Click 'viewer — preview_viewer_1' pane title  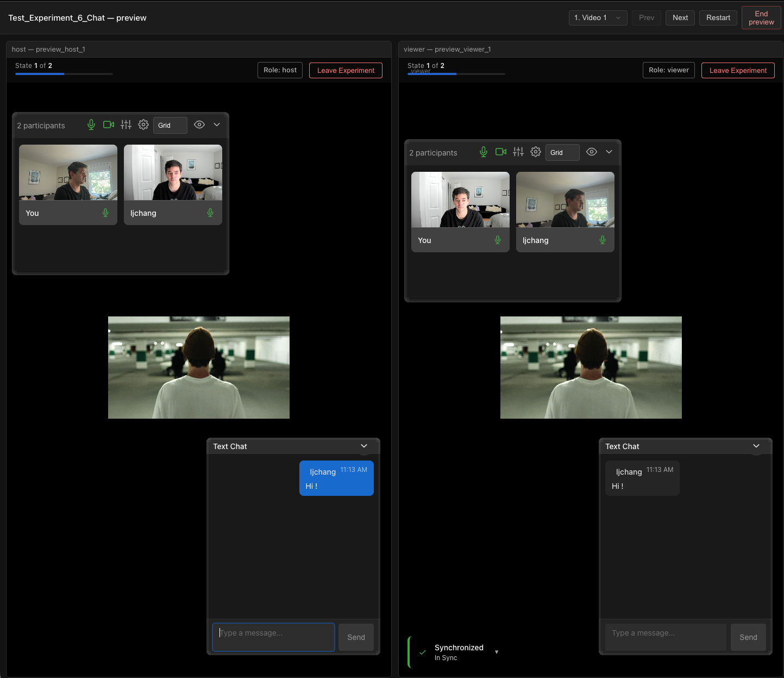click(x=447, y=49)
